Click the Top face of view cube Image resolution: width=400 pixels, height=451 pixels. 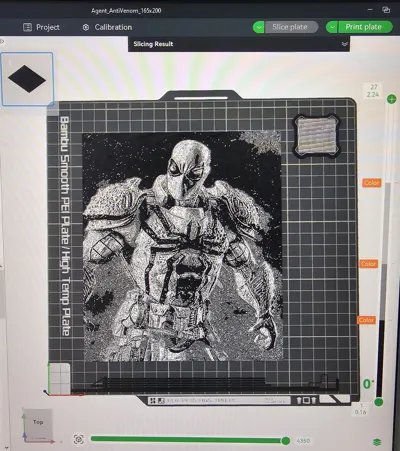click(38, 422)
